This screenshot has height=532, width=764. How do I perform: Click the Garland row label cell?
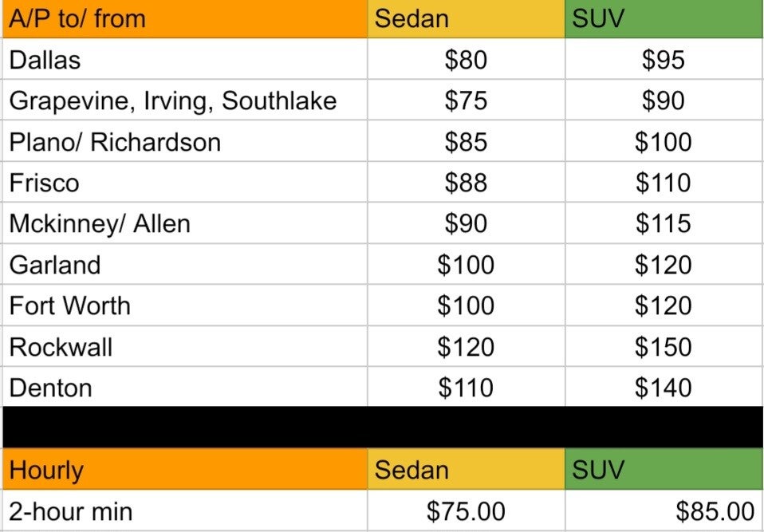(183, 265)
